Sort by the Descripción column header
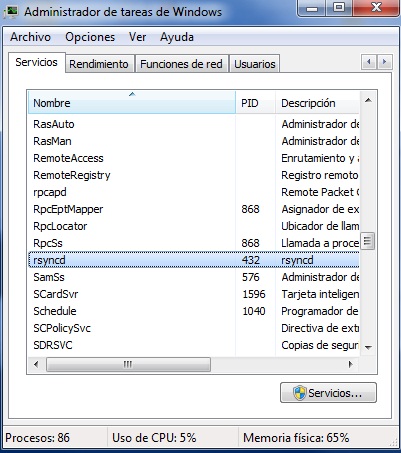The width and height of the screenshot is (401, 453). tap(317, 103)
